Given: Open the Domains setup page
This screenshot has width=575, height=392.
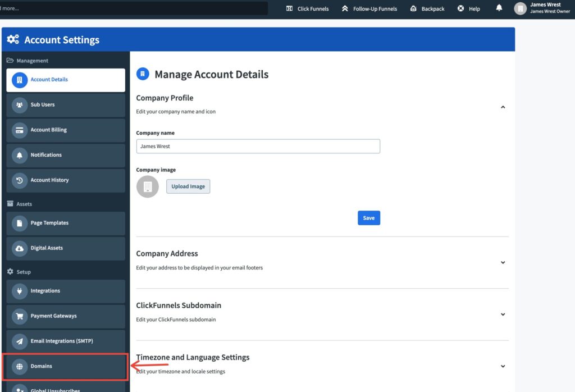Looking at the screenshot, I should pyautogui.click(x=66, y=366).
